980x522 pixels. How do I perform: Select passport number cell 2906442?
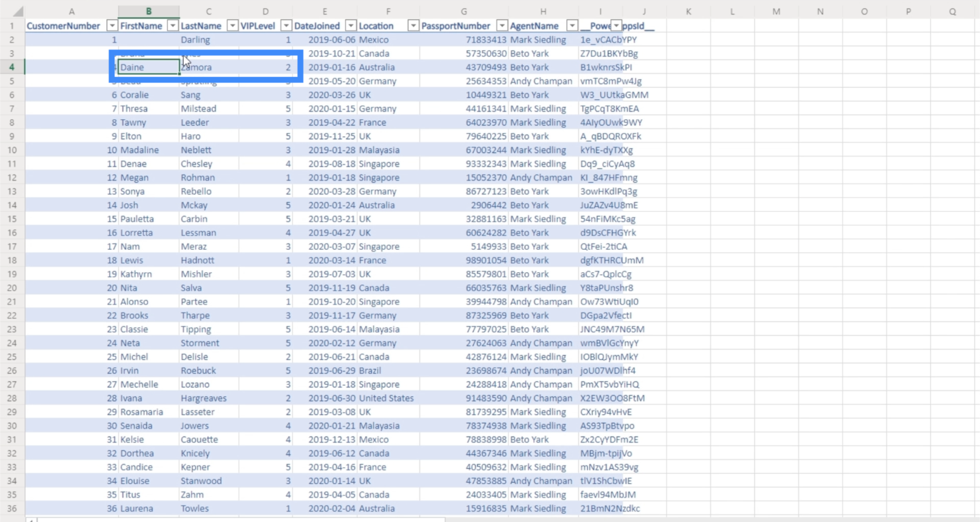464,205
